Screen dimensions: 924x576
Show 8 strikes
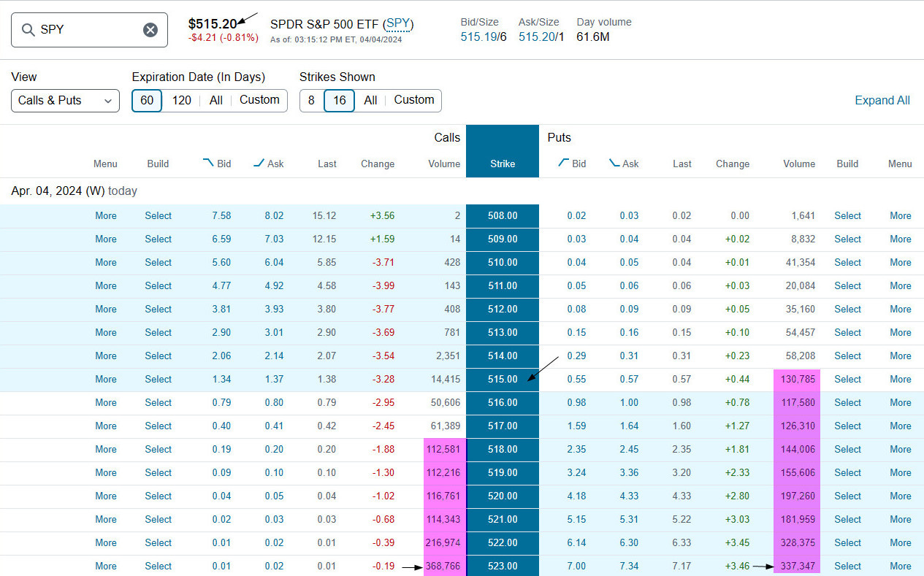(311, 101)
